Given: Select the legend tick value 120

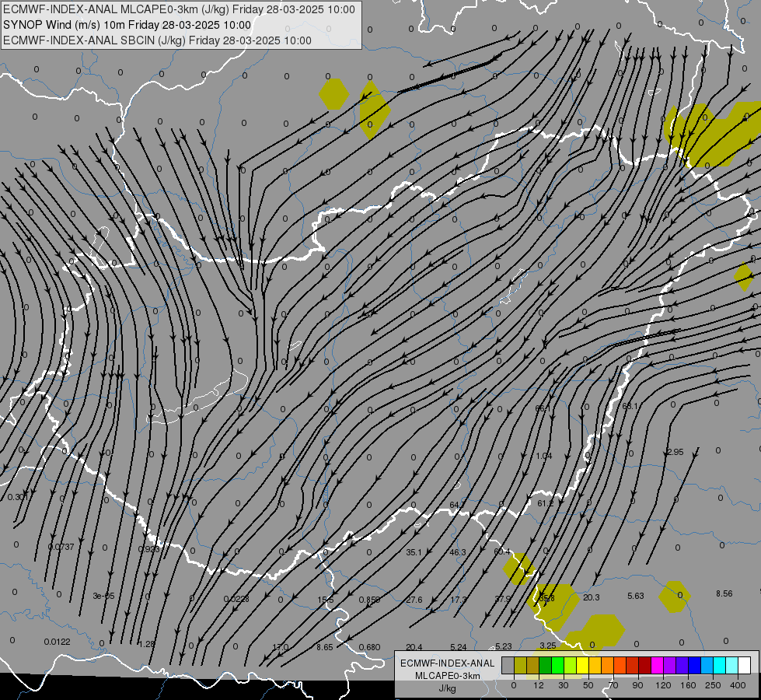Looking at the screenshot, I should point(664,685).
